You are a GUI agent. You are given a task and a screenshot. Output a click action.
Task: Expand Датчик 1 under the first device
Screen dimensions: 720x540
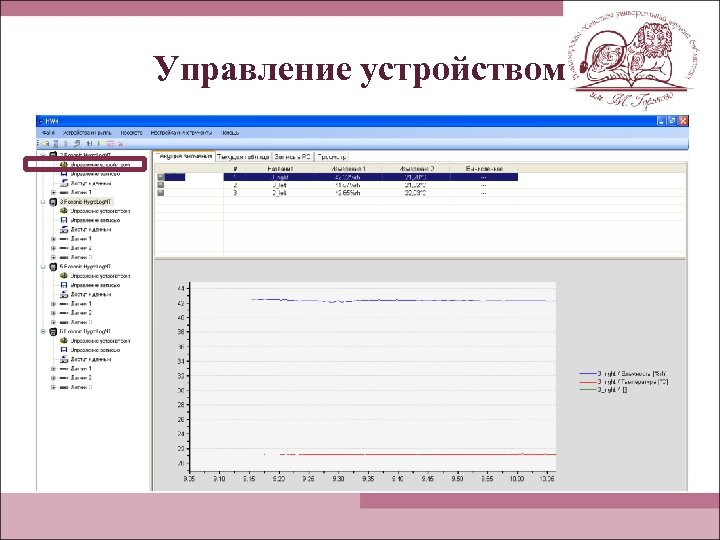tap(53, 192)
